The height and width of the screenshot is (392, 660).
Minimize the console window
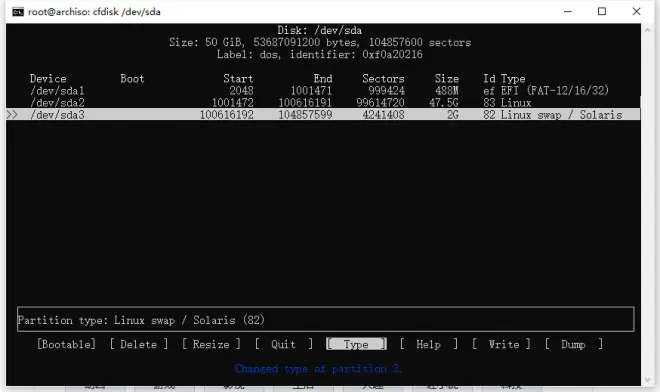point(568,11)
